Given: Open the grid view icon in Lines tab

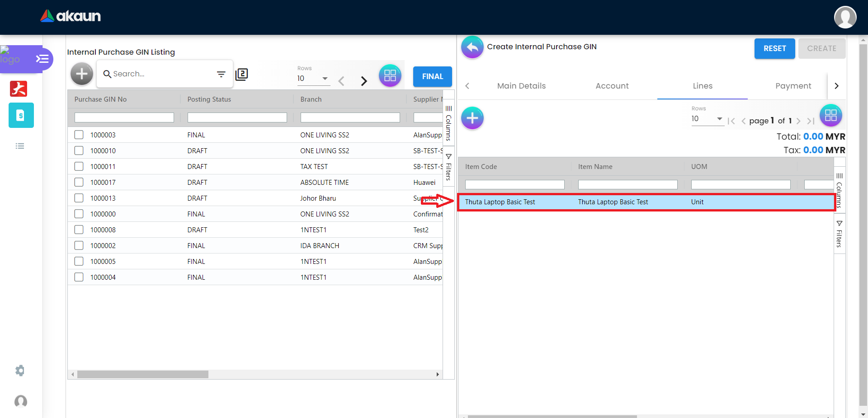Looking at the screenshot, I should pyautogui.click(x=830, y=115).
